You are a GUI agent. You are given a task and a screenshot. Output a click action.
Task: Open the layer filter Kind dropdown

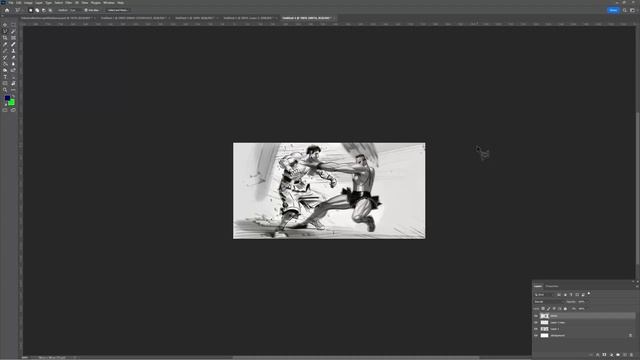coord(544,295)
